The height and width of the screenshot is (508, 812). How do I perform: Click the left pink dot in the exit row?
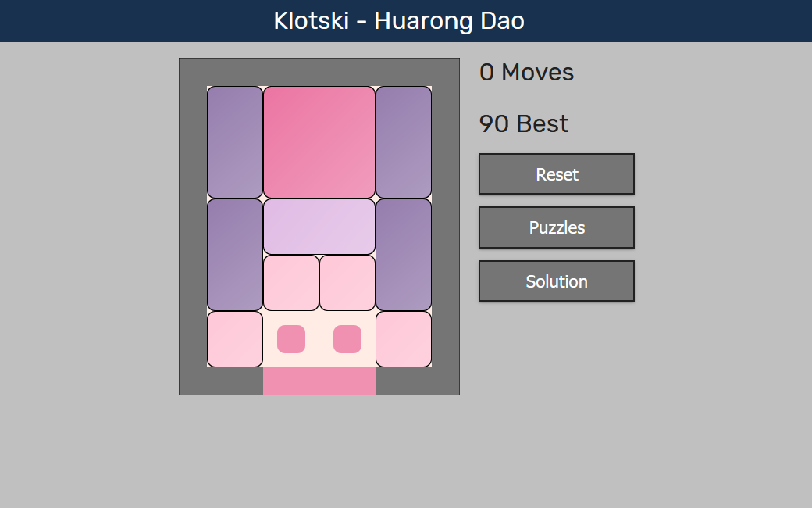tap(291, 338)
